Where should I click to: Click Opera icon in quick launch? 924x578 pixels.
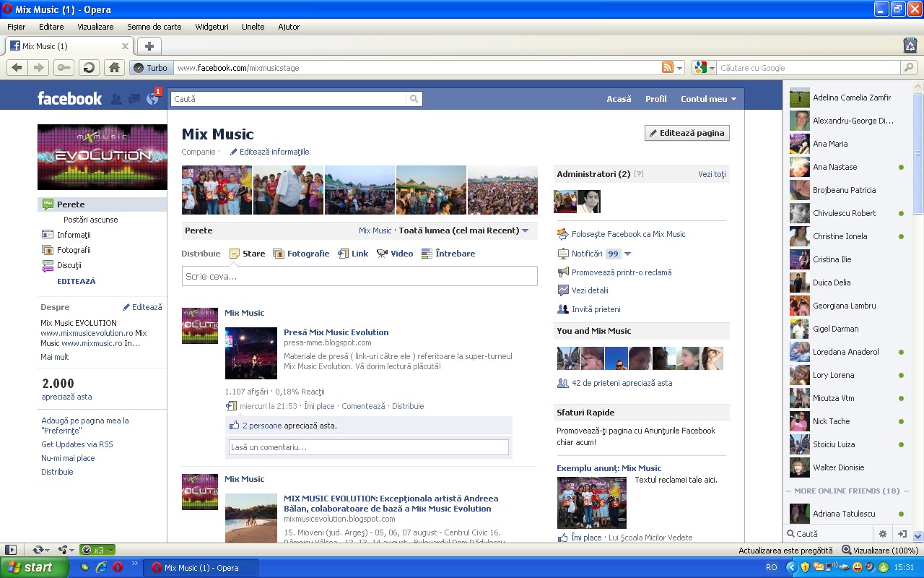point(117,567)
